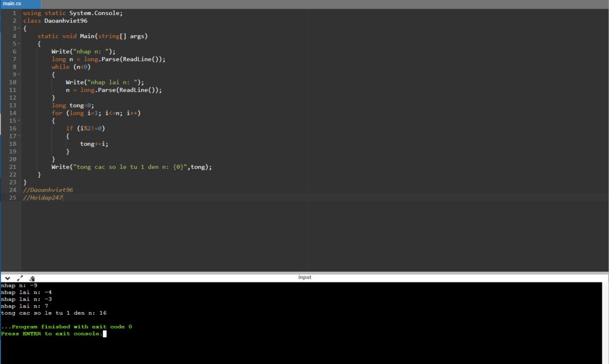The image size is (609, 364).
Task: Fold the for loop block at line 15
Action: [19, 121]
